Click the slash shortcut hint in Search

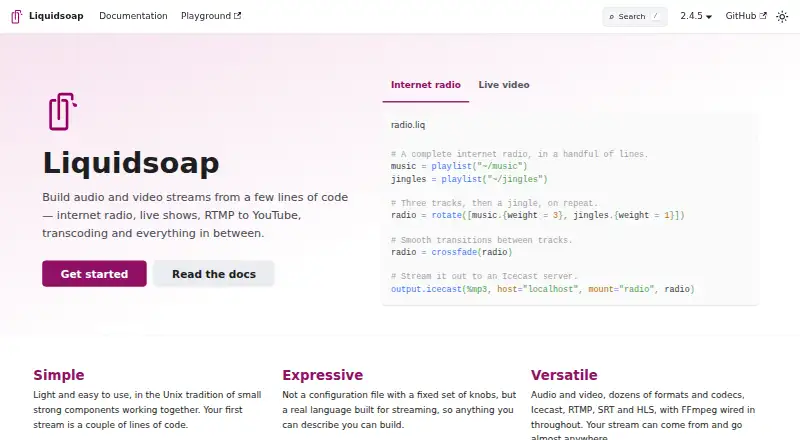pyautogui.click(x=656, y=16)
